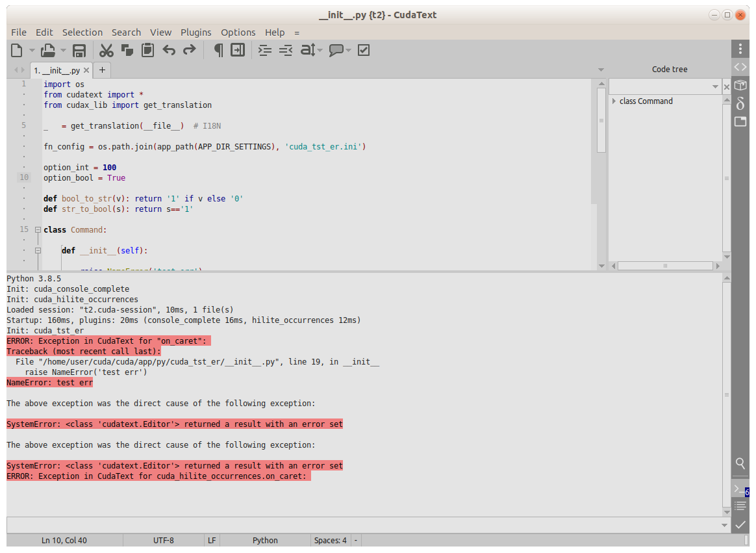The width and height of the screenshot is (756, 553).
Task: Expand the class Command tree node
Action: pos(614,101)
